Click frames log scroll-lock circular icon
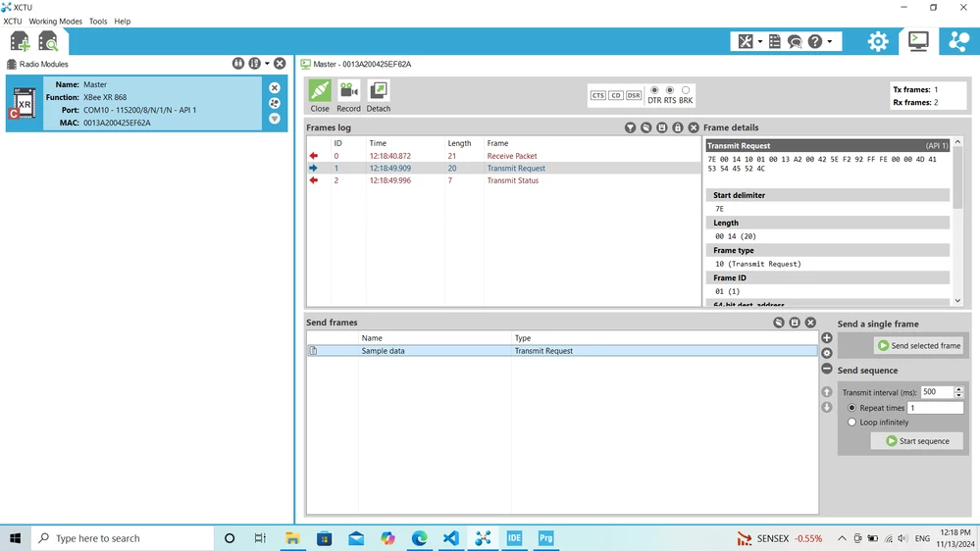This screenshot has width=980, height=551. point(646,127)
